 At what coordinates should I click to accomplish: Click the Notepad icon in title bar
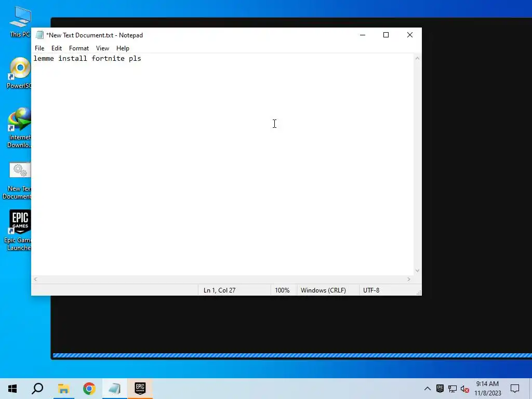pyautogui.click(x=39, y=35)
